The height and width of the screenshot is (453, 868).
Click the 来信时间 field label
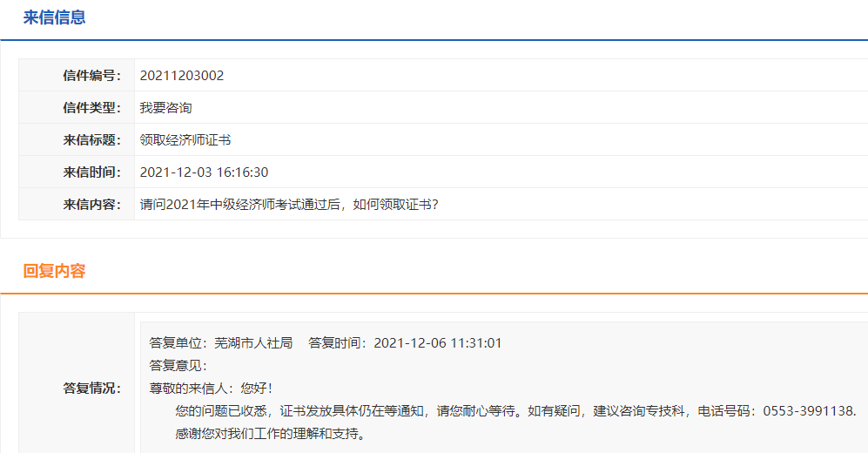point(91,172)
